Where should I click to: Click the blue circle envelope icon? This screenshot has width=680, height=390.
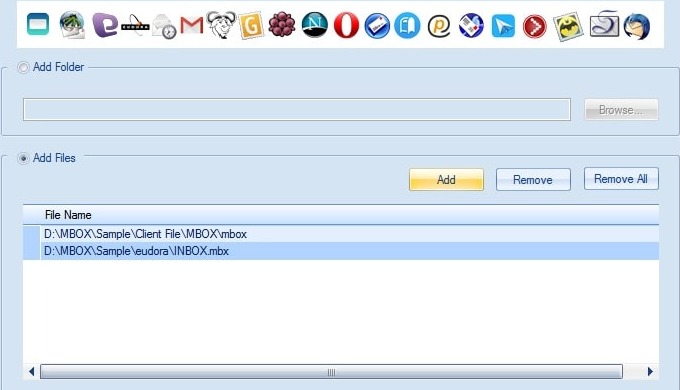[377, 26]
